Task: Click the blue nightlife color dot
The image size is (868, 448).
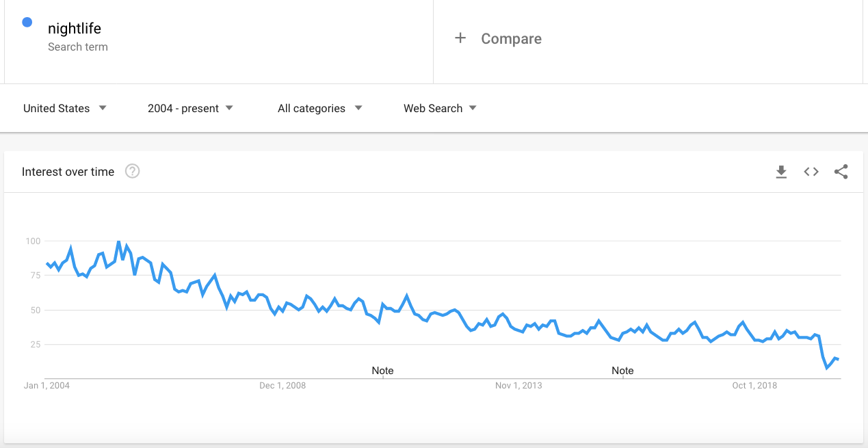Action: click(27, 22)
